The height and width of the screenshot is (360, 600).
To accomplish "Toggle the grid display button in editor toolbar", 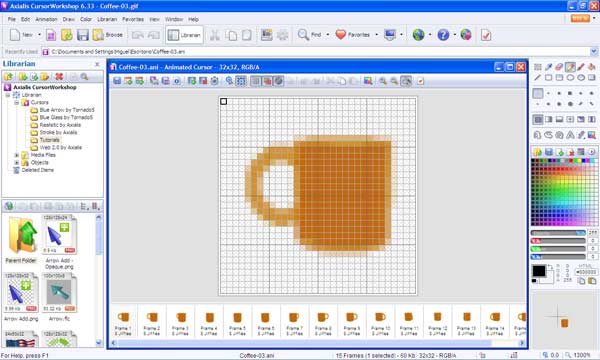I will point(241,81).
